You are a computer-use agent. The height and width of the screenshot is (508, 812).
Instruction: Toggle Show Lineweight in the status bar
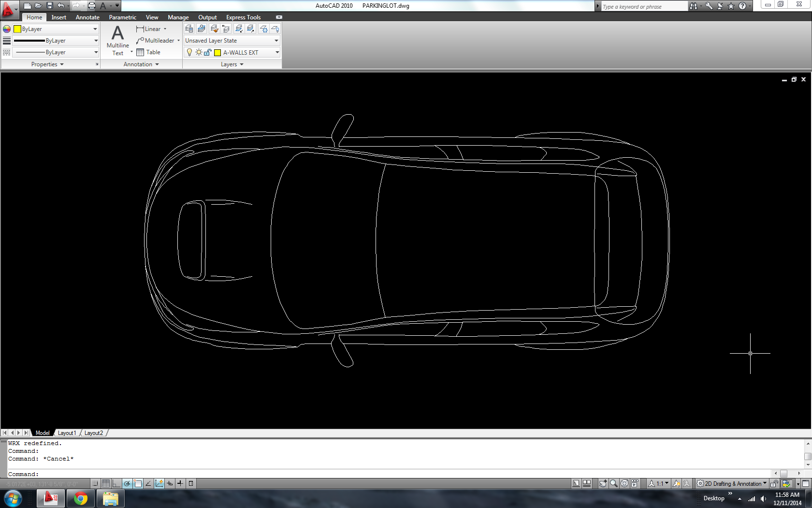click(x=180, y=483)
